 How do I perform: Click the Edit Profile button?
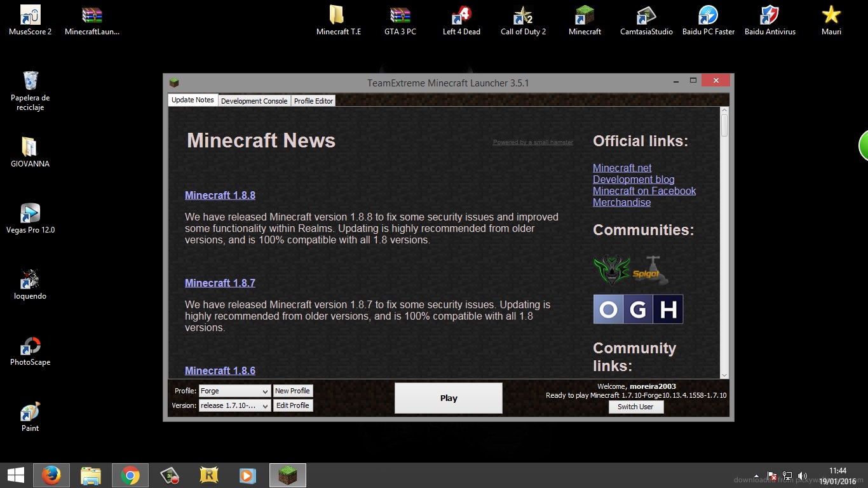[293, 405]
